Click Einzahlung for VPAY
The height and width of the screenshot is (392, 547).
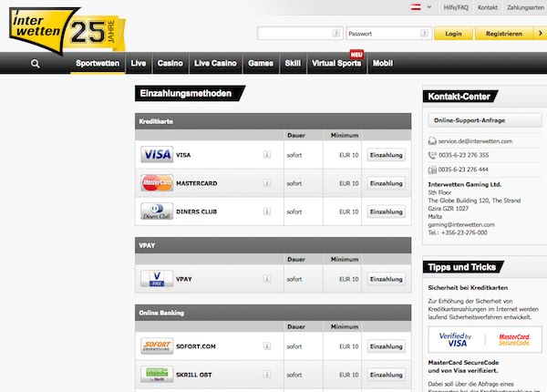[x=387, y=279]
